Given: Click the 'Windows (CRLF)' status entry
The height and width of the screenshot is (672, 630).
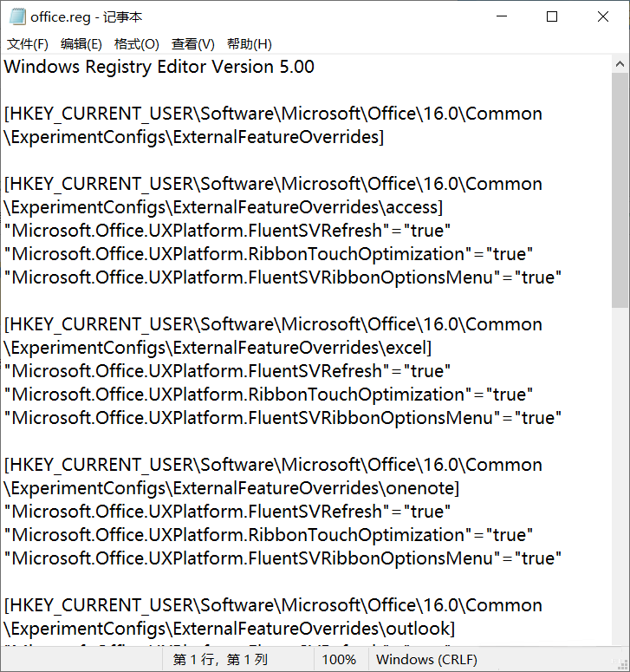Looking at the screenshot, I should tap(426, 660).
